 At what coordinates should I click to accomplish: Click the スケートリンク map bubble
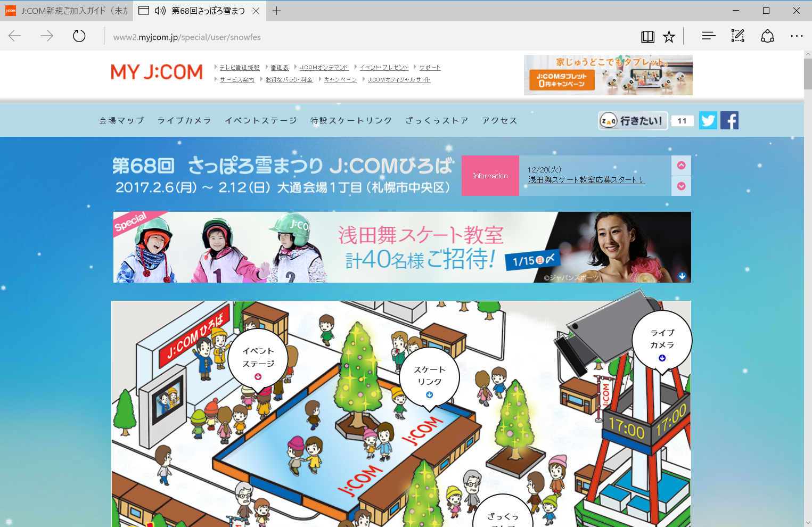[429, 379]
